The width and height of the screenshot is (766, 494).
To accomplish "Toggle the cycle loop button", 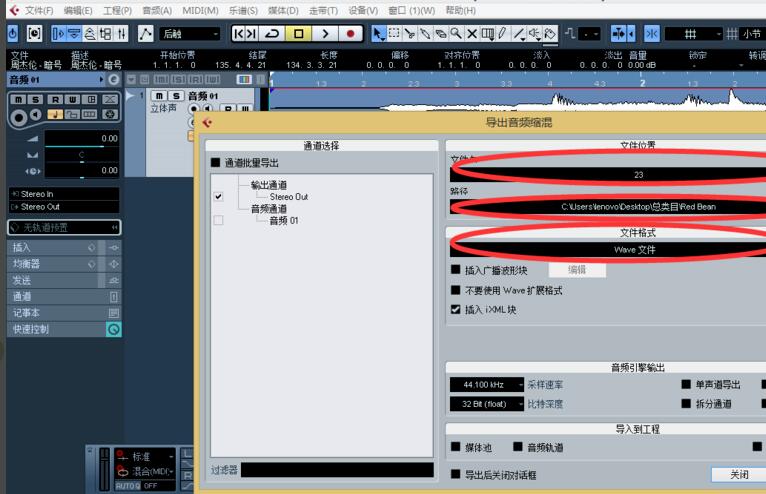I will [272, 34].
